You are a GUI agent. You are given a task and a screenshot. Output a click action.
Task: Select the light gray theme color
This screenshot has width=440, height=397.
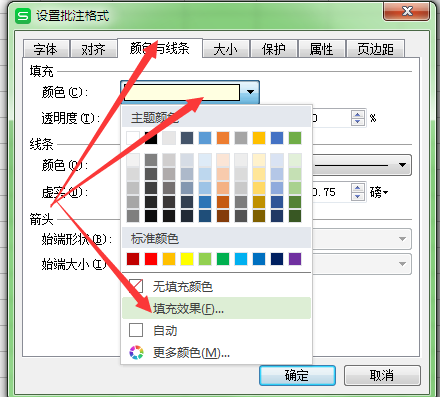click(169, 138)
